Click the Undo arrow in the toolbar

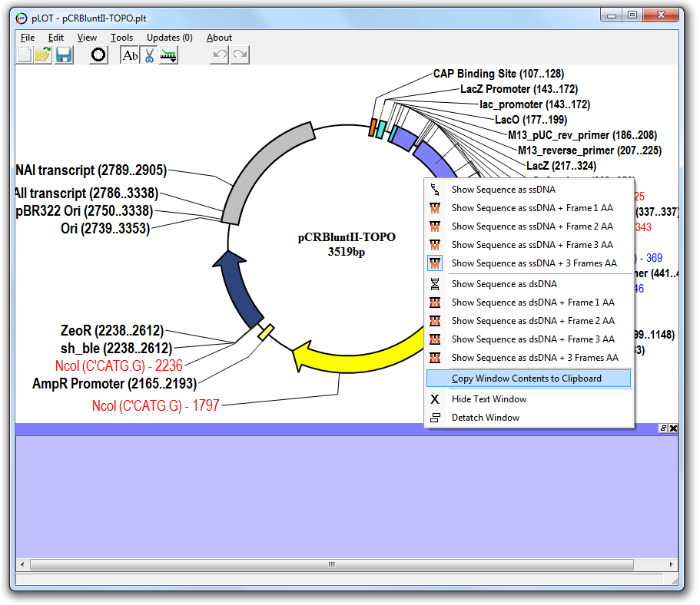click(219, 55)
